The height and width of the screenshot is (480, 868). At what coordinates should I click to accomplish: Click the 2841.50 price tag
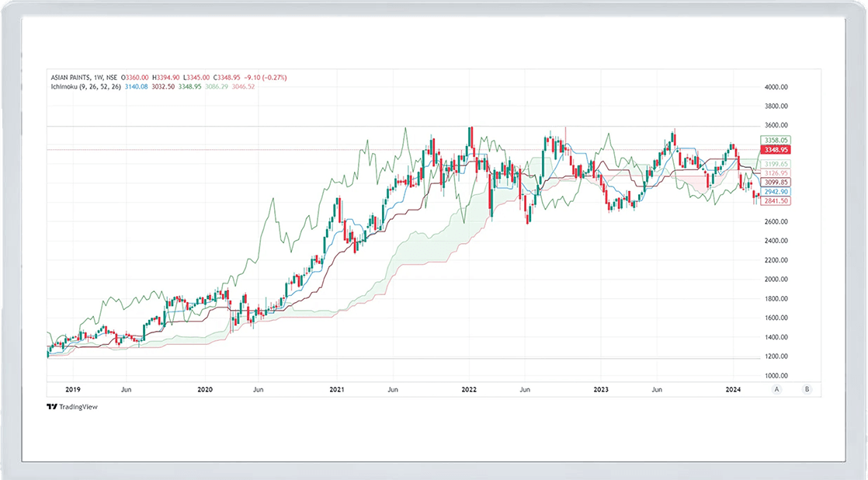click(776, 200)
